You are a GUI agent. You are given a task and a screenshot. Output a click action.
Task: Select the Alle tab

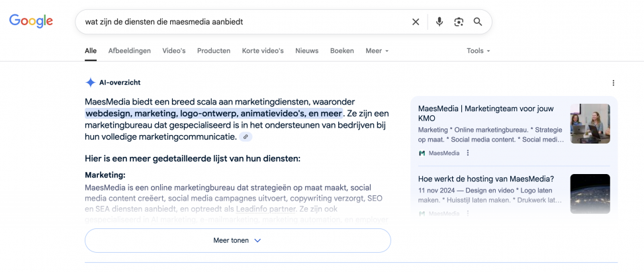pos(91,51)
